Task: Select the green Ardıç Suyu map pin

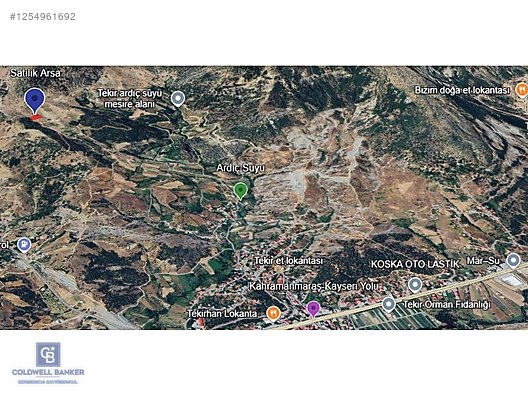Action: 240,191
